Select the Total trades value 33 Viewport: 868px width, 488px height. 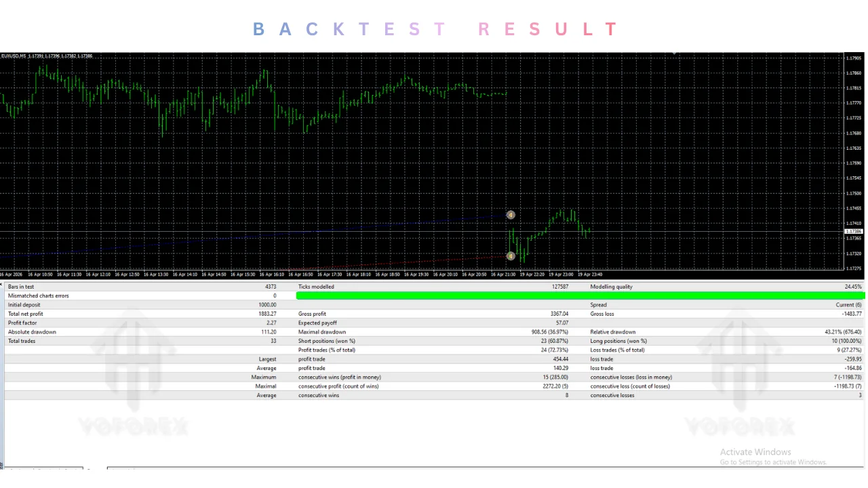pyautogui.click(x=273, y=341)
